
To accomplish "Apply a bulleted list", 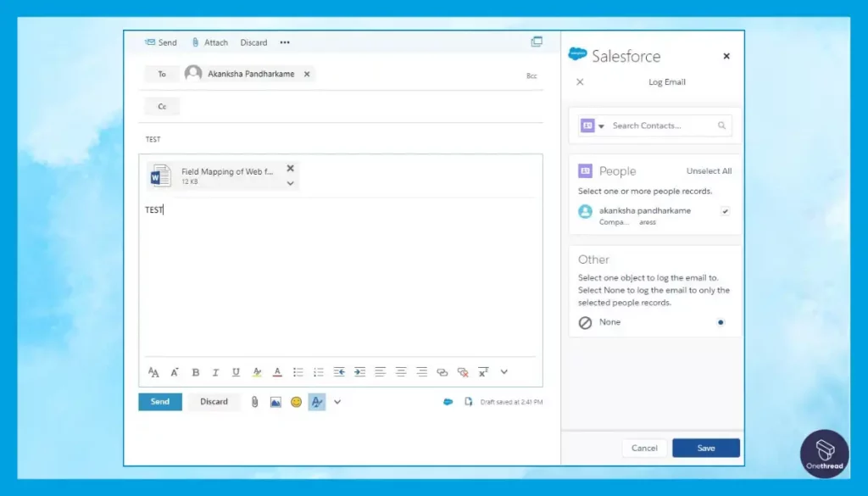I will point(298,372).
